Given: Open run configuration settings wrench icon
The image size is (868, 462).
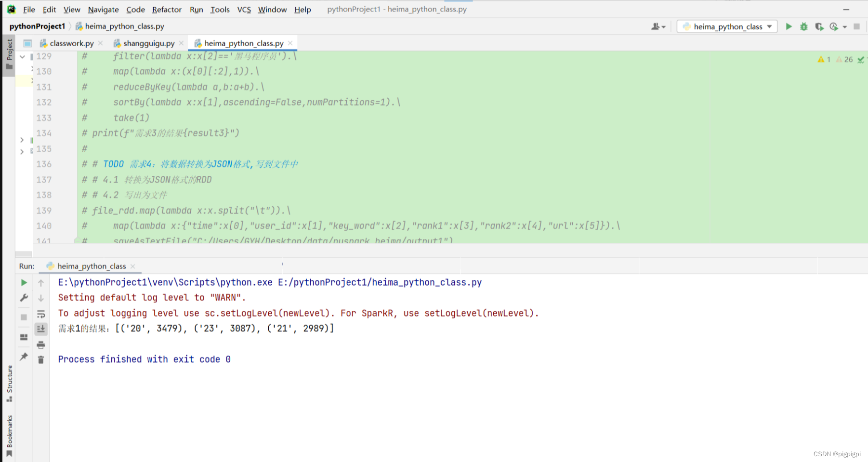Looking at the screenshot, I should [x=24, y=298].
